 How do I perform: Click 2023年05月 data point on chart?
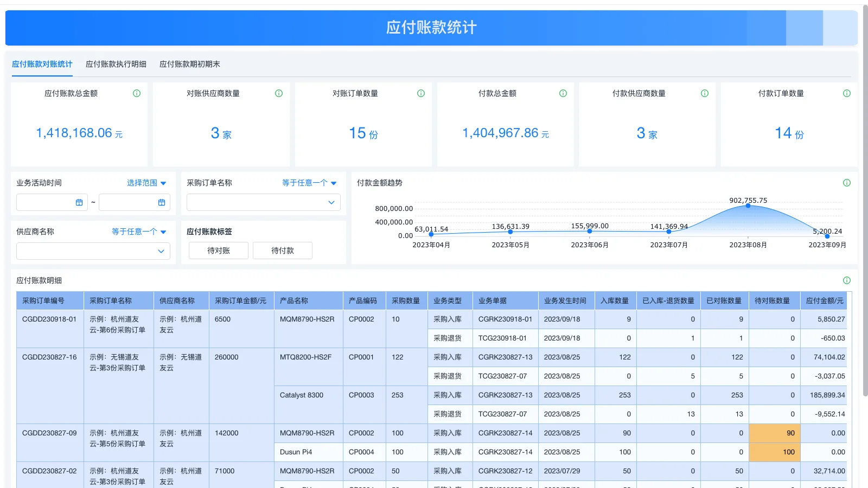click(x=510, y=232)
